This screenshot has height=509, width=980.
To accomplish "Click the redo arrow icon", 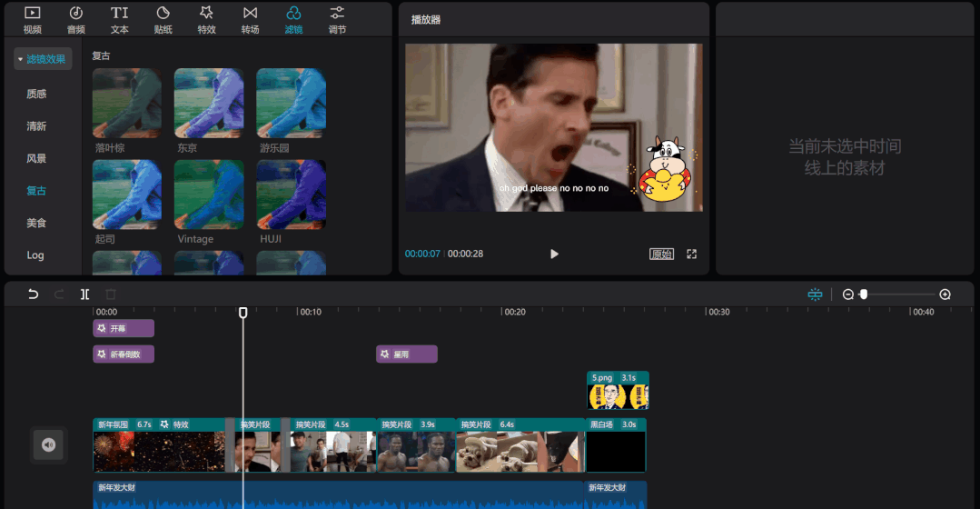I will (x=59, y=294).
